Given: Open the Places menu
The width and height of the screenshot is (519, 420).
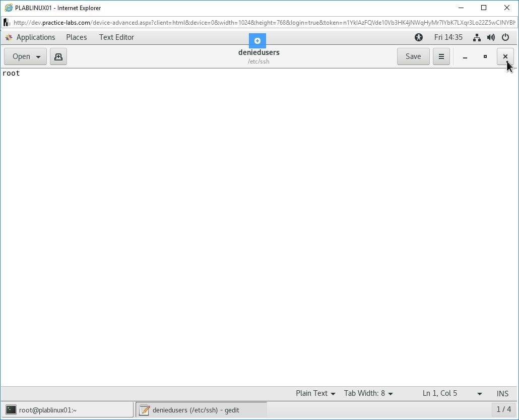Looking at the screenshot, I should (77, 37).
